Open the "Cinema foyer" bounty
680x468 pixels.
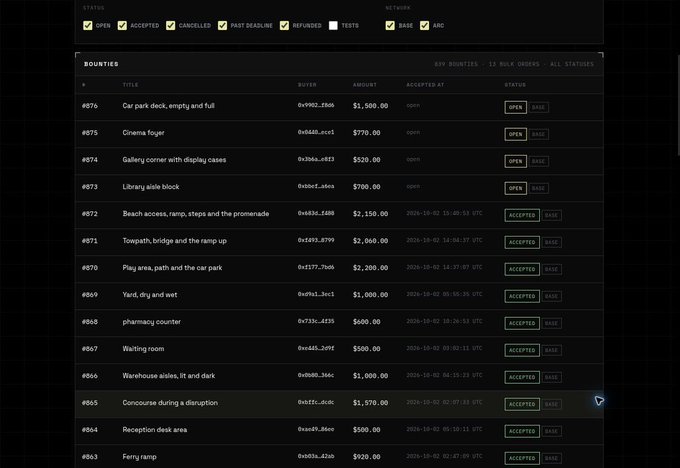[x=143, y=133]
